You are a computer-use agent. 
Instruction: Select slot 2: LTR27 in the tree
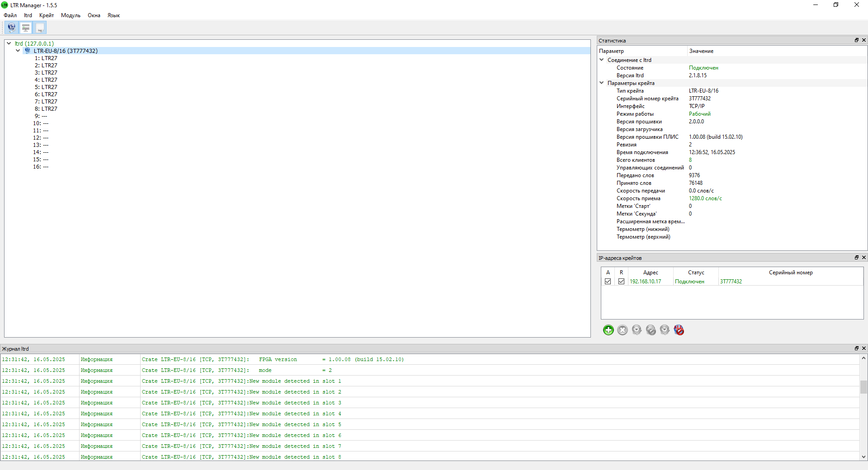pos(46,65)
